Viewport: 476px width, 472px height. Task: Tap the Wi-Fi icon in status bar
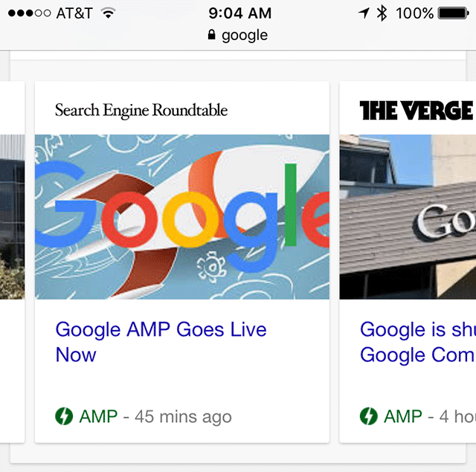pyautogui.click(x=109, y=13)
